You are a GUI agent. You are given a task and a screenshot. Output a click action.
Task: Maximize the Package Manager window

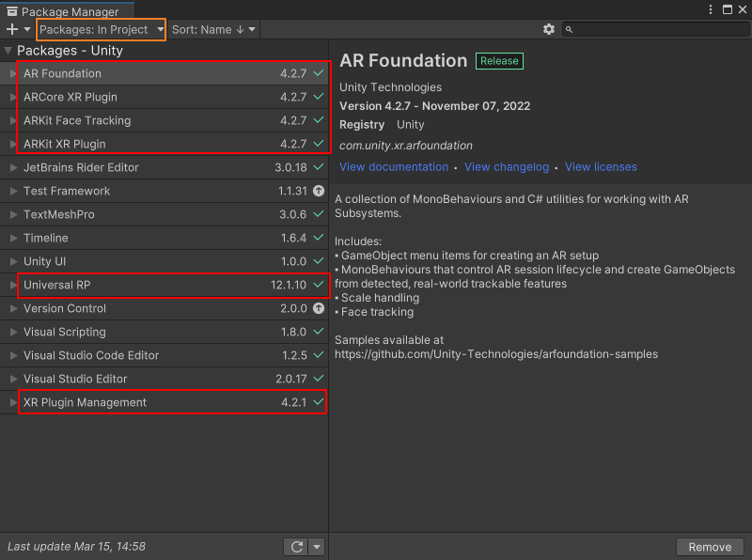pos(728,9)
